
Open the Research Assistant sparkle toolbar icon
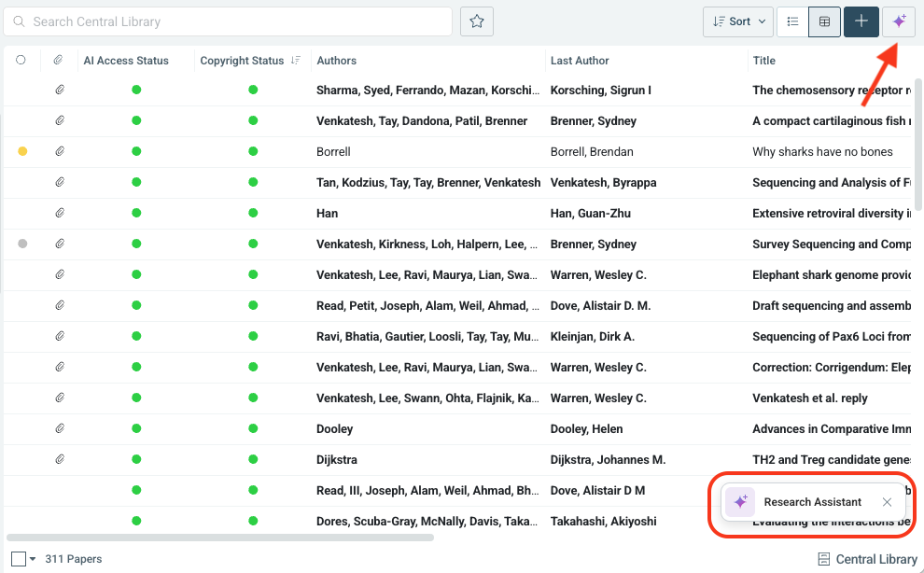click(899, 21)
